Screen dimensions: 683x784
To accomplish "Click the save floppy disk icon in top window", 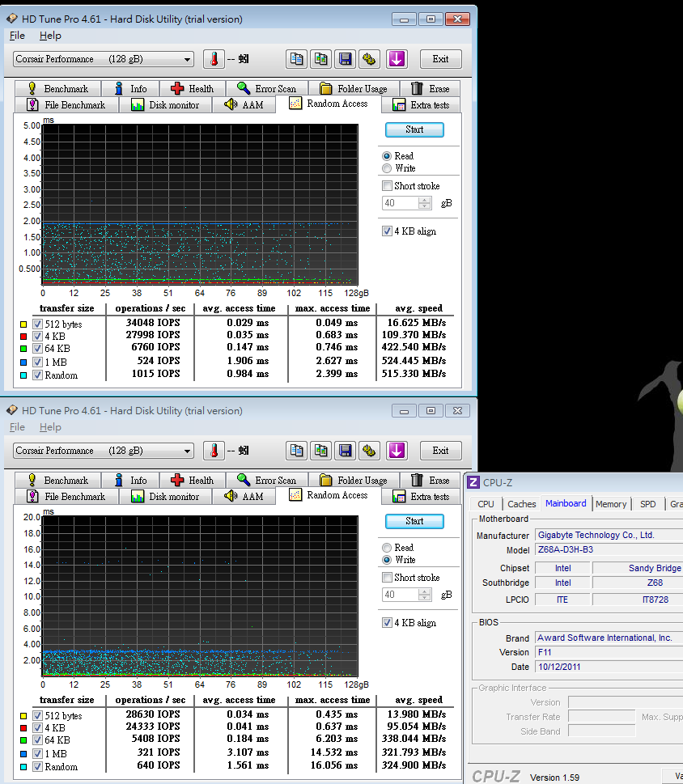I will coord(345,59).
